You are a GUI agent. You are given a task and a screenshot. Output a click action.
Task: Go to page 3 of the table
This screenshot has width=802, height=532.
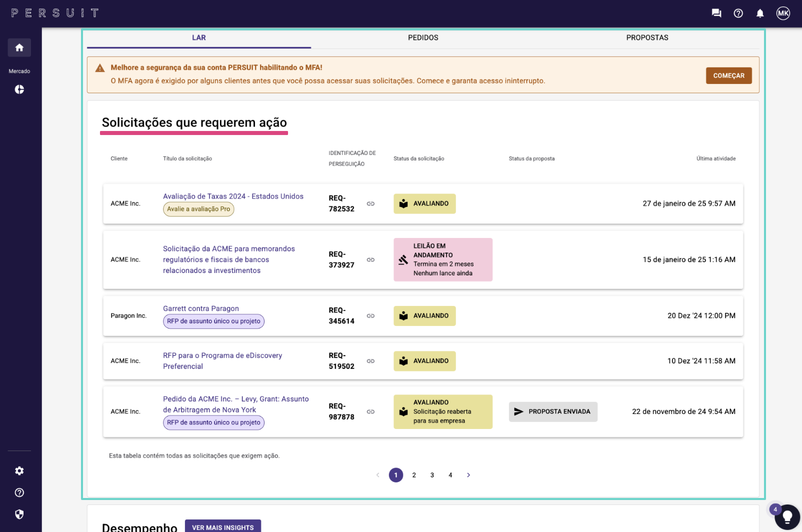click(x=432, y=475)
